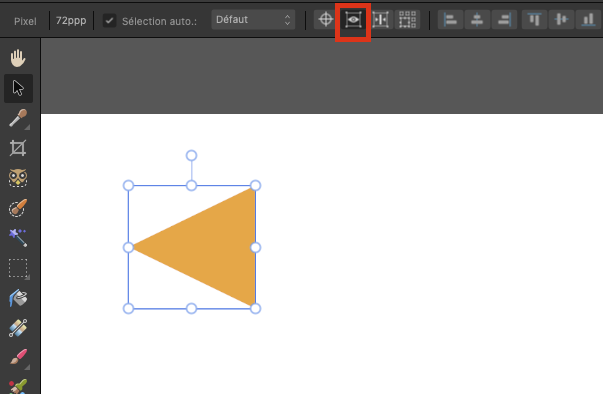
Task: Toggle hide selection while dragging eye button
Action: point(353,20)
